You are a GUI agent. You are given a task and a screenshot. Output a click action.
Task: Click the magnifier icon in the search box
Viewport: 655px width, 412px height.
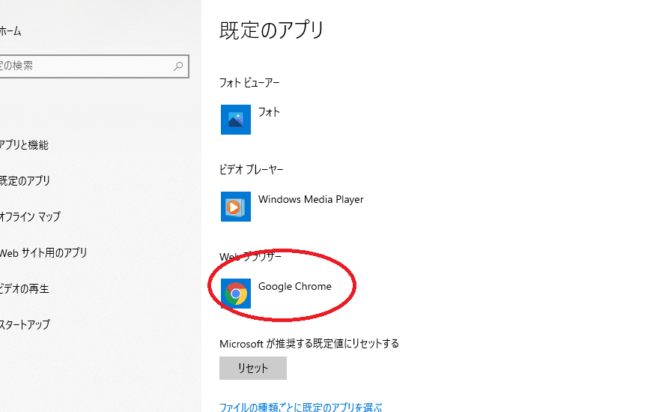pyautogui.click(x=179, y=66)
